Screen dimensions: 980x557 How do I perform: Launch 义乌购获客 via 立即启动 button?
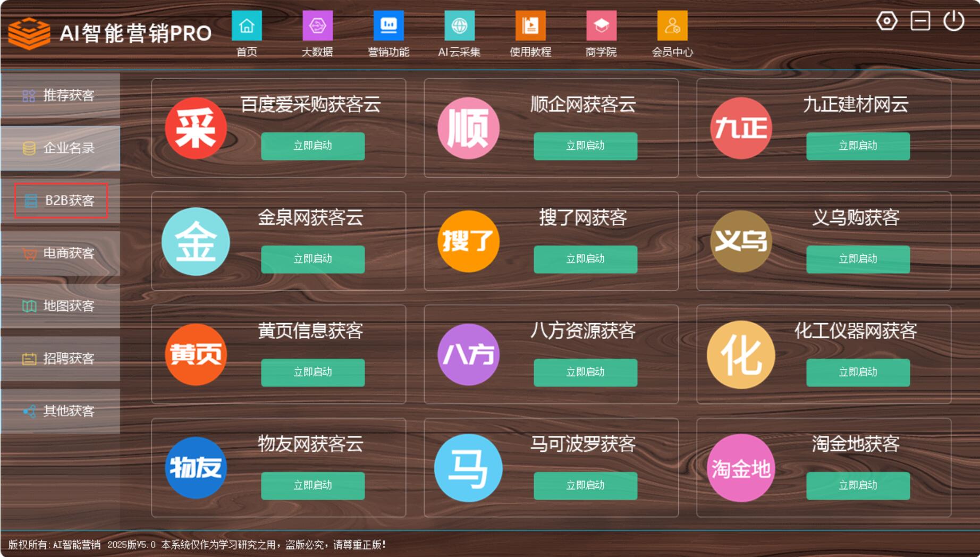point(858,259)
